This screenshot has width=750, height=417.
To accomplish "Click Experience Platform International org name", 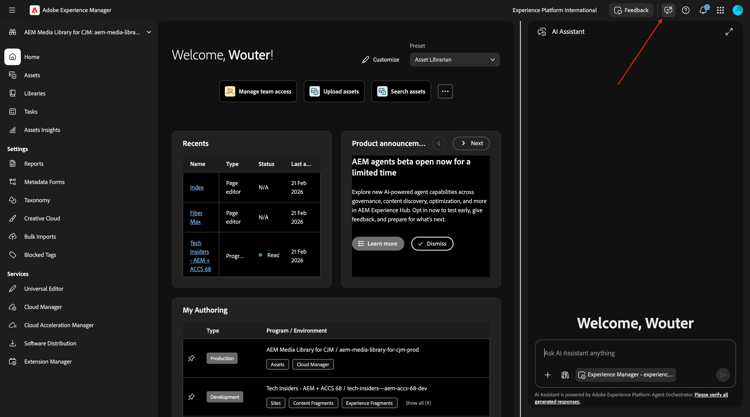I will click(554, 10).
